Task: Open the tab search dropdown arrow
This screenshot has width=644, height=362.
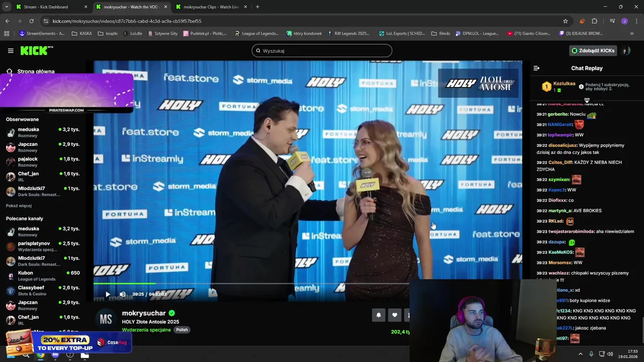Action: click(7, 7)
